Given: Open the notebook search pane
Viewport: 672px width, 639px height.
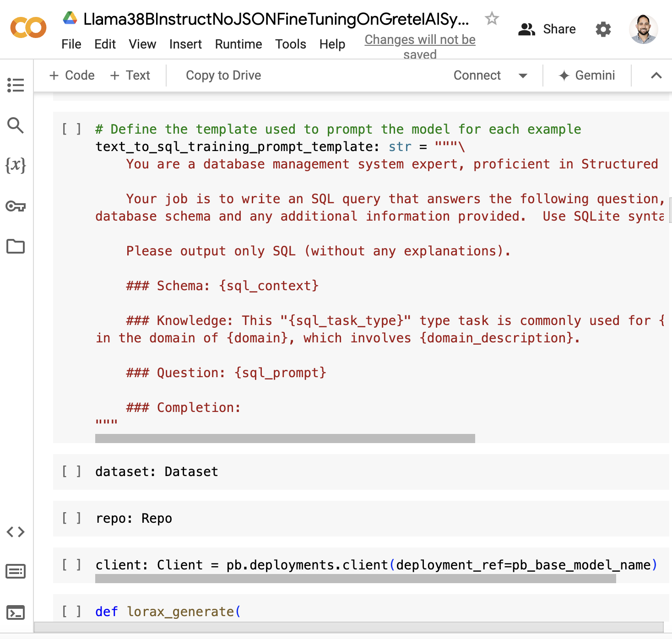Looking at the screenshot, I should (x=16, y=126).
